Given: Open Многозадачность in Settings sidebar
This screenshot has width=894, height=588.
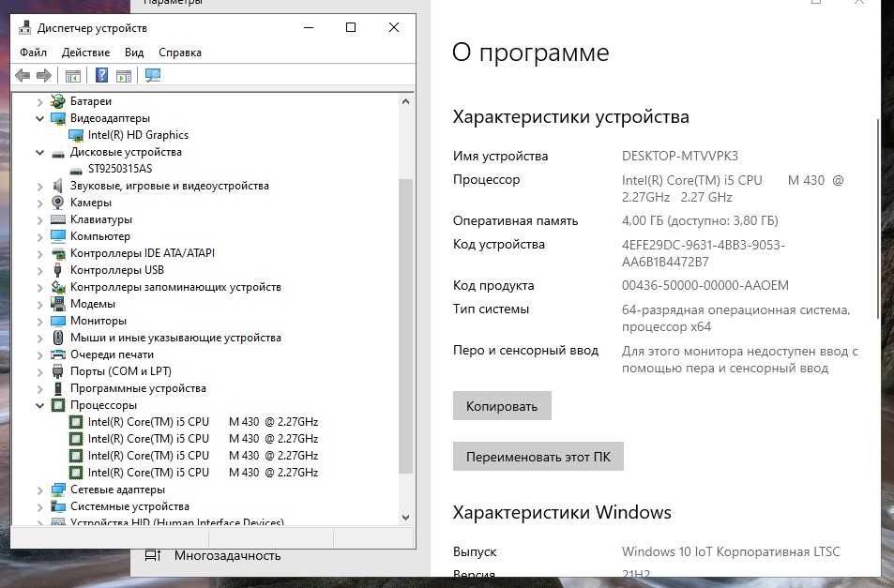Looking at the screenshot, I should point(228,555).
